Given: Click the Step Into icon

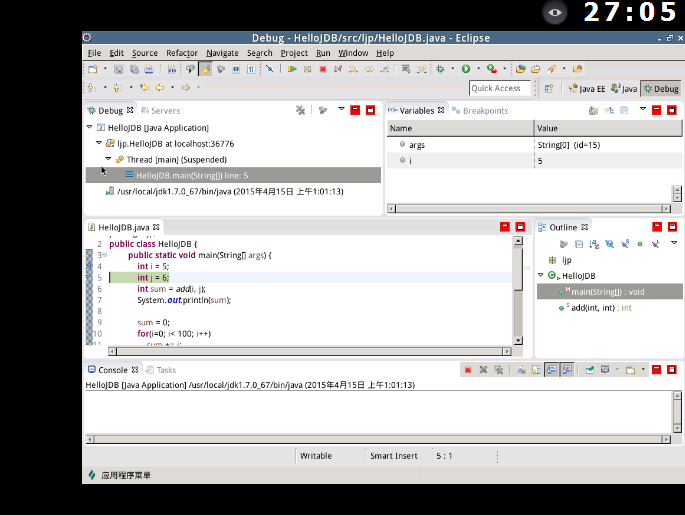Looking at the screenshot, I should tap(353, 69).
